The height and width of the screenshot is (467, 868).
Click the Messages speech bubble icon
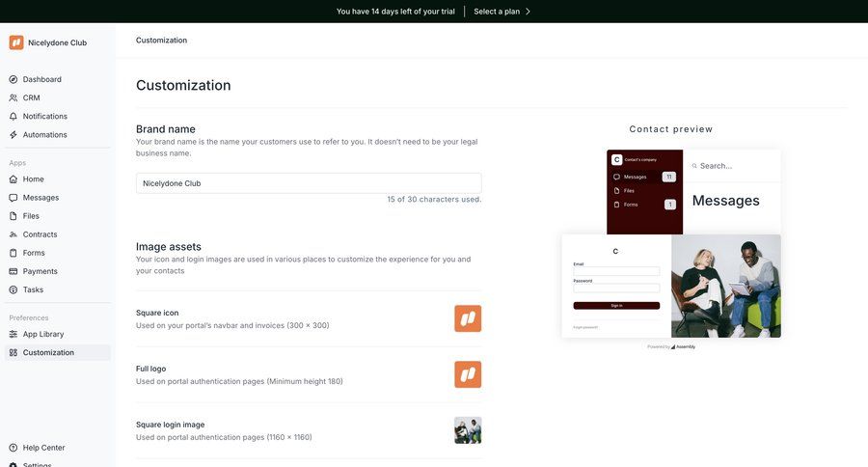(x=14, y=197)
